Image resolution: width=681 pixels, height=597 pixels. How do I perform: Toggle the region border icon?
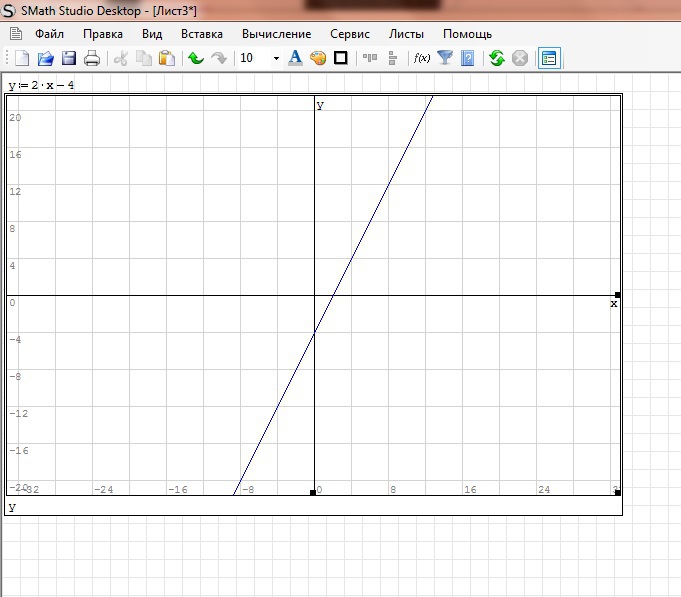coord(341,58)
